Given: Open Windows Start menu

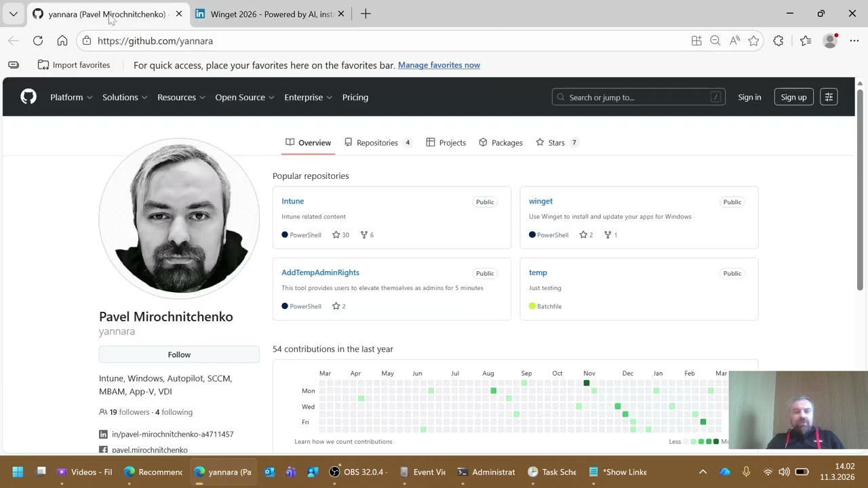Looking at the screenshot, I should point(18,472).
